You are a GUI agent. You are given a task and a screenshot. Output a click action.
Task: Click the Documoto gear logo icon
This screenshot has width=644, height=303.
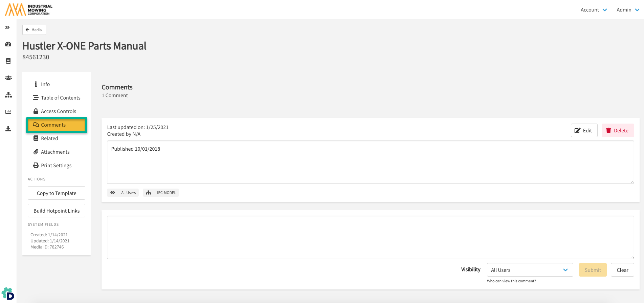[x=8, y=294]
